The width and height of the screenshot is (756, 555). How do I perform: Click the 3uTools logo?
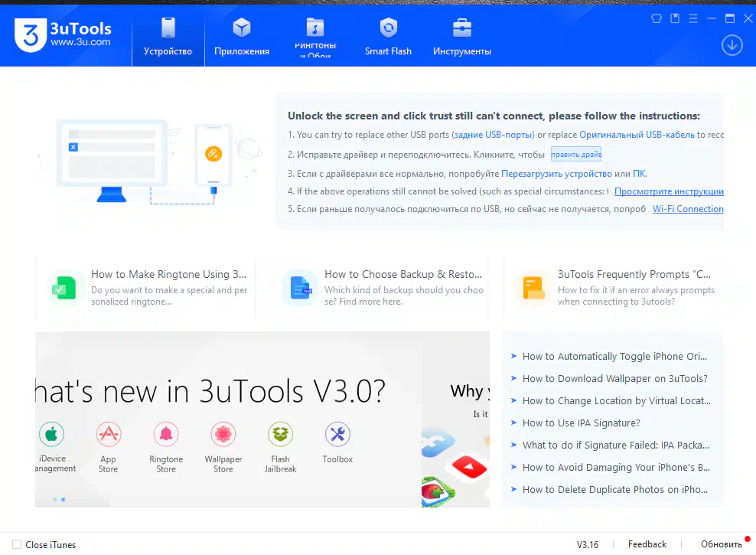(x=64, y=35)
